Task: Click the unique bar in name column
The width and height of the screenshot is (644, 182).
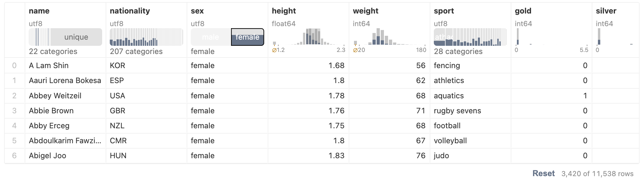Action: coord(76,37)
